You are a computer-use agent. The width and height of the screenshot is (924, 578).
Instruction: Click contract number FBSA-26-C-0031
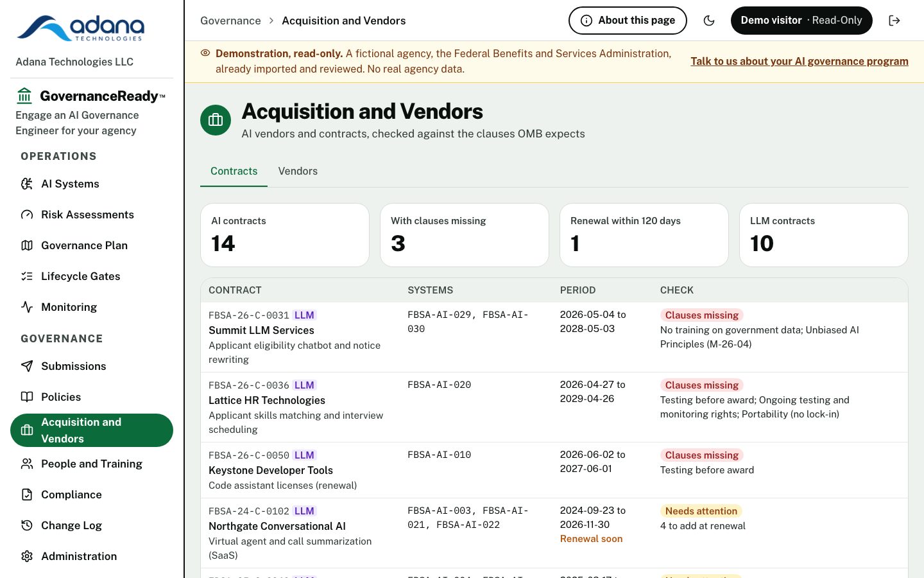tap(249, 315)
